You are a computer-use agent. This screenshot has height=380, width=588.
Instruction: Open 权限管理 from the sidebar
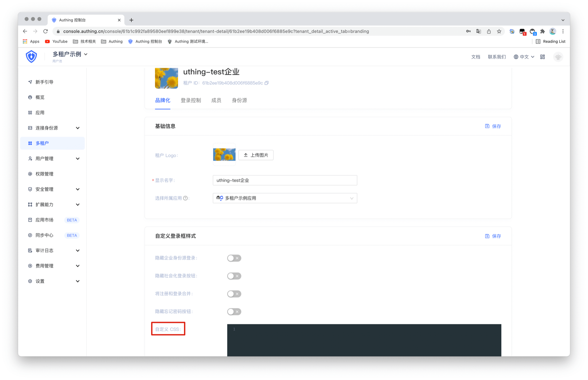tap(44, 174)
